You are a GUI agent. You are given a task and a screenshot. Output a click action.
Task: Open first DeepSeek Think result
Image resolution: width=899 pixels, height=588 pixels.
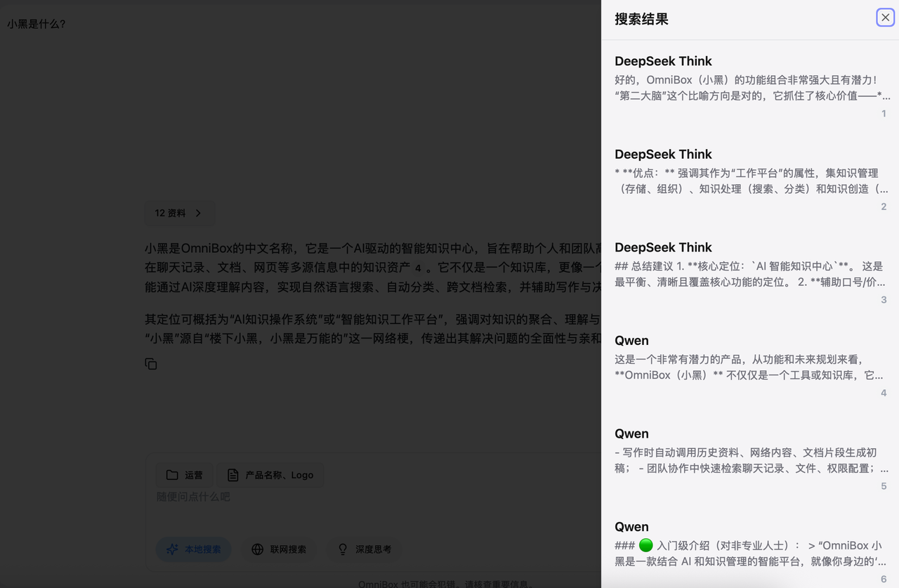[750, 87]
